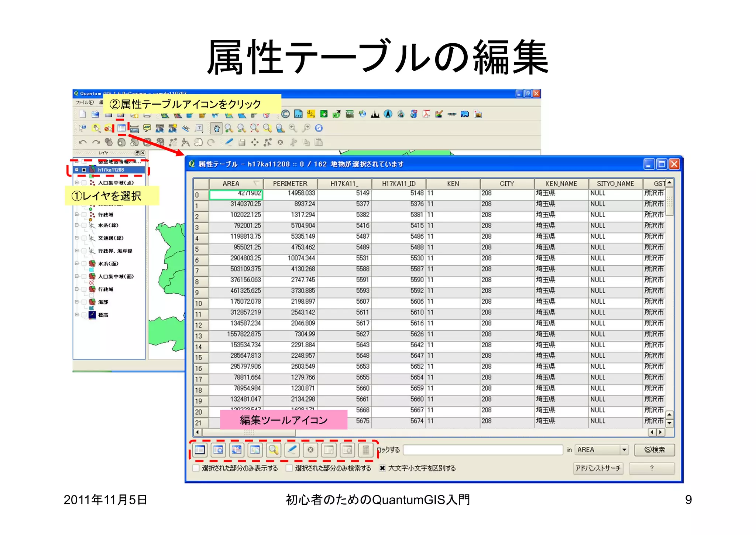Toggle visibility of 水系(線) layer
756x535 pixels.
click(x=84, y=225)
